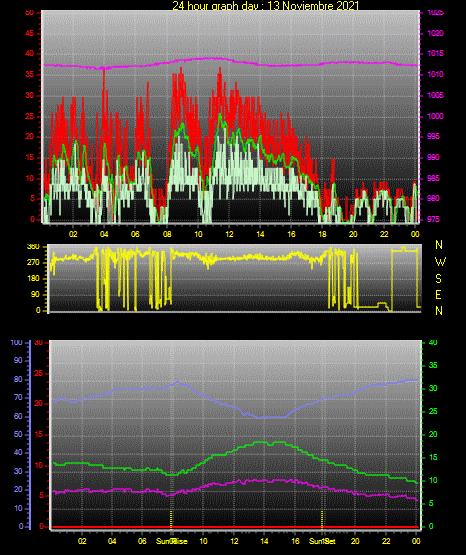Click the 22 hour tick on lower graph

tap(386, 541)
